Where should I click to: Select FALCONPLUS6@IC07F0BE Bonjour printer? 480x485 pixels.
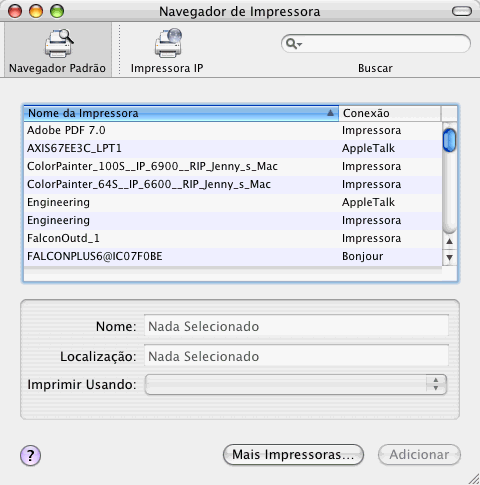coord(233,256)
